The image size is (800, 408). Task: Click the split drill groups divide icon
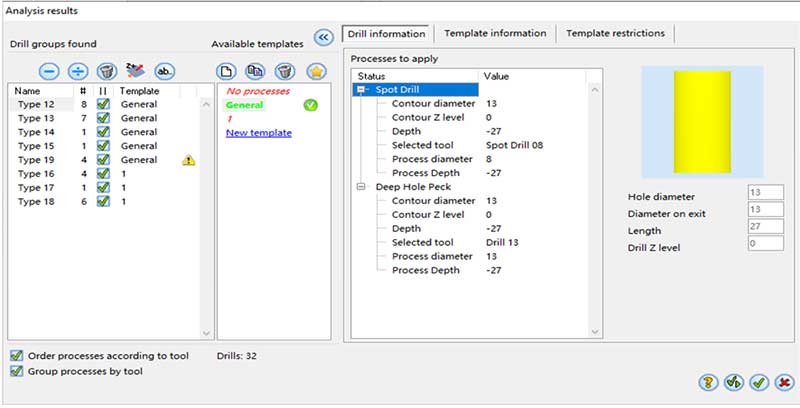click(x=77, y=71)
